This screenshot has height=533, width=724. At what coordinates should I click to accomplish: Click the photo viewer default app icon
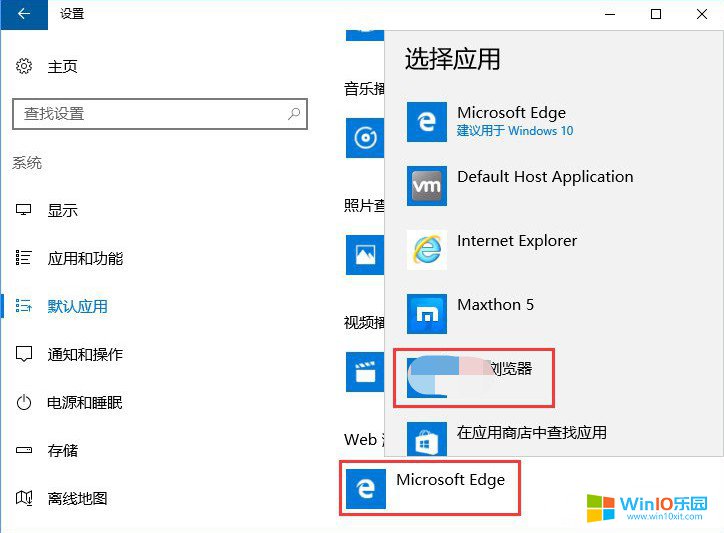click(365, 254)
